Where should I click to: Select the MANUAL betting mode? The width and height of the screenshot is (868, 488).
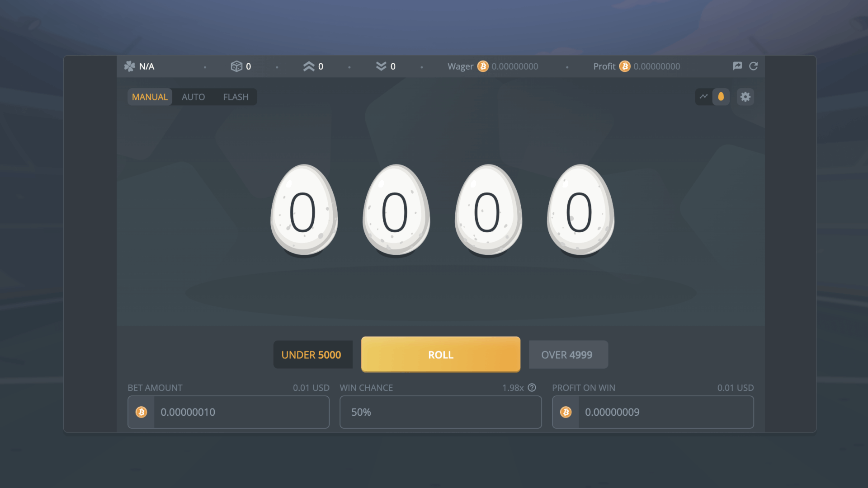[x=150, y=97]
